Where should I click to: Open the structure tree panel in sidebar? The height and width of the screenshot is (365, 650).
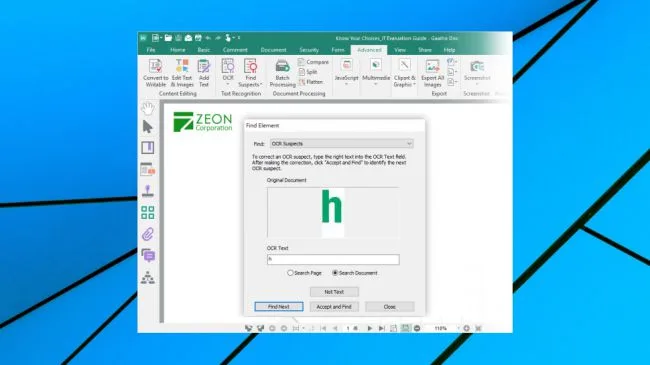click(x=148, y=277)
